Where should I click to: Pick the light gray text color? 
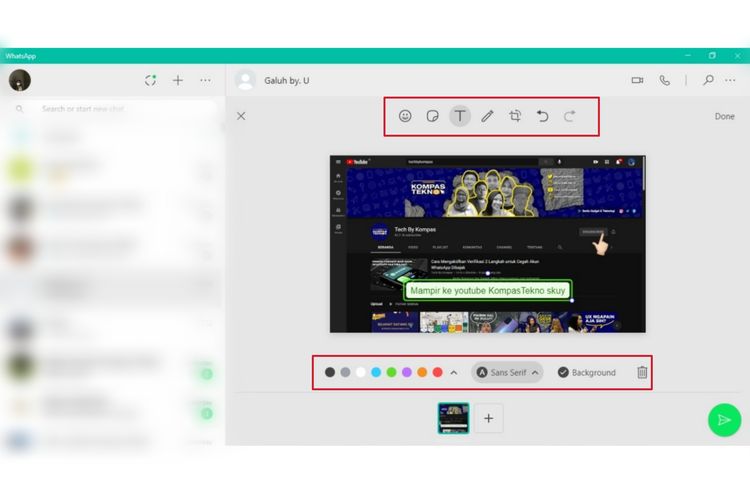(x=345, y=372)
